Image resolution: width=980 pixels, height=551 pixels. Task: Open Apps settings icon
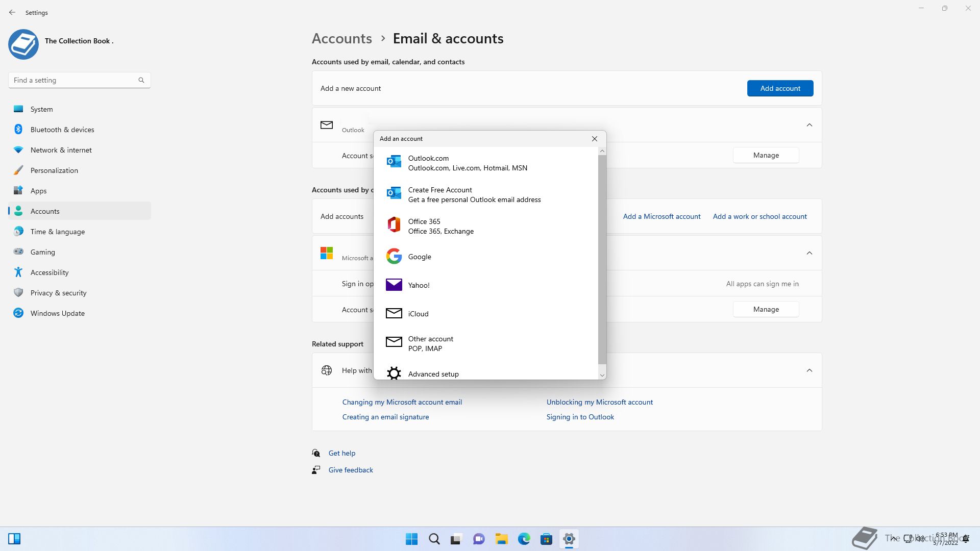pos(18,190)
